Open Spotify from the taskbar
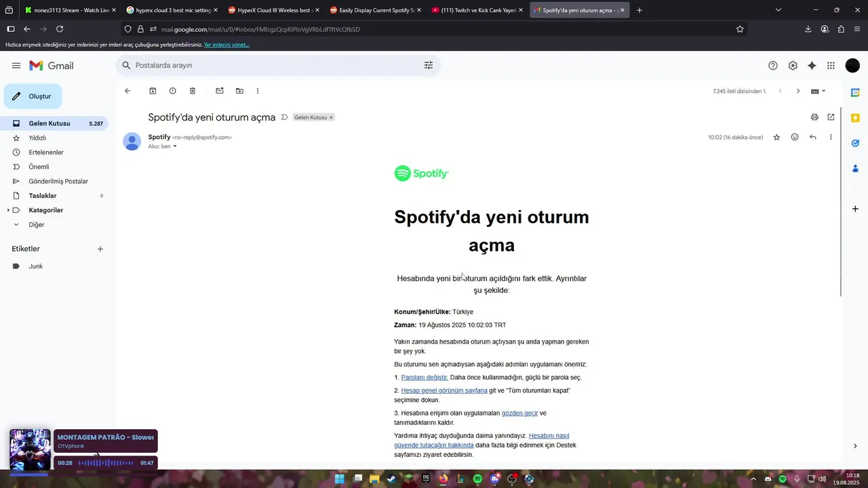This screenshot has width=868, height=488. (477, 479)
